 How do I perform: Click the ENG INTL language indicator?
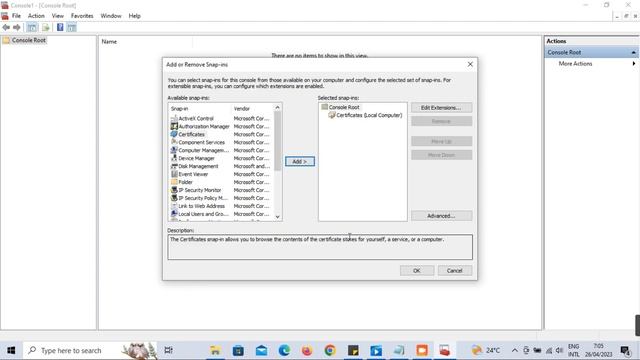(573, 350)
